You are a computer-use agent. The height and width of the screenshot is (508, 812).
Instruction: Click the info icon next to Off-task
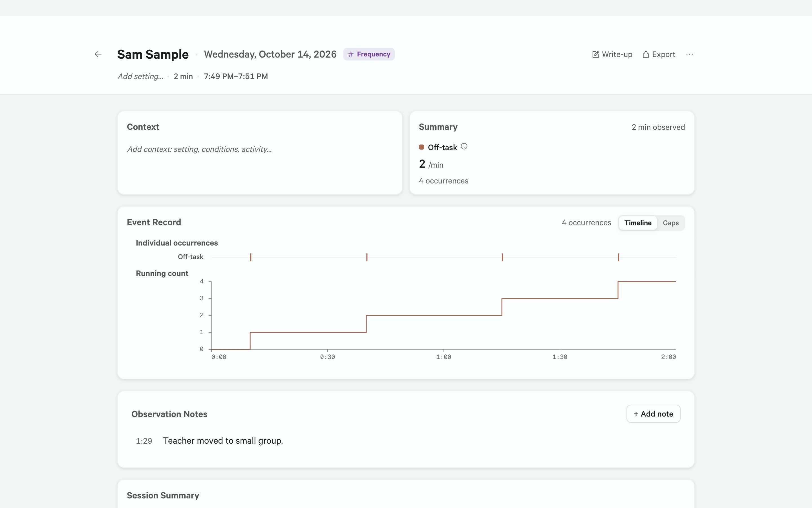[x=464, y=146]
